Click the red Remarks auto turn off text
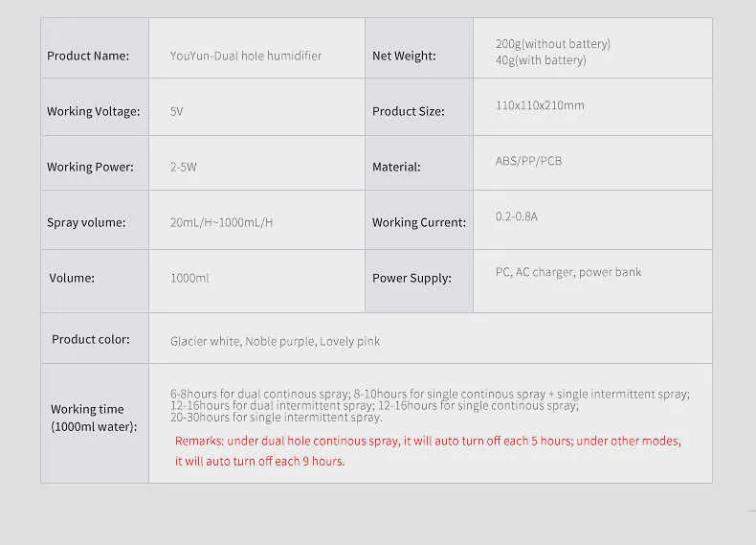The height and width of the screenshot is (545, 756). coord(428,451)
